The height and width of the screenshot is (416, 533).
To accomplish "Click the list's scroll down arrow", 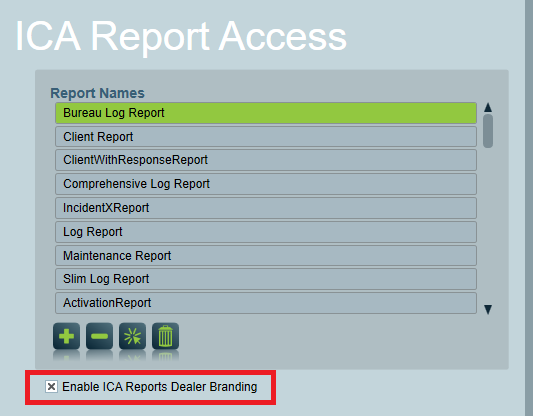I will pyautogui.click(x=488, y=309).
